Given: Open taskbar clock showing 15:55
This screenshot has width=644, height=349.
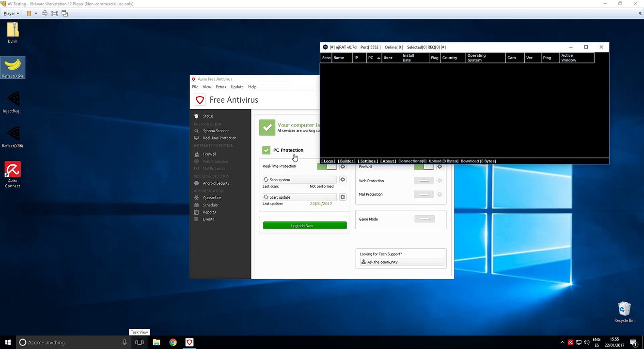Looking at the screenshot, I should click(614, 342).
